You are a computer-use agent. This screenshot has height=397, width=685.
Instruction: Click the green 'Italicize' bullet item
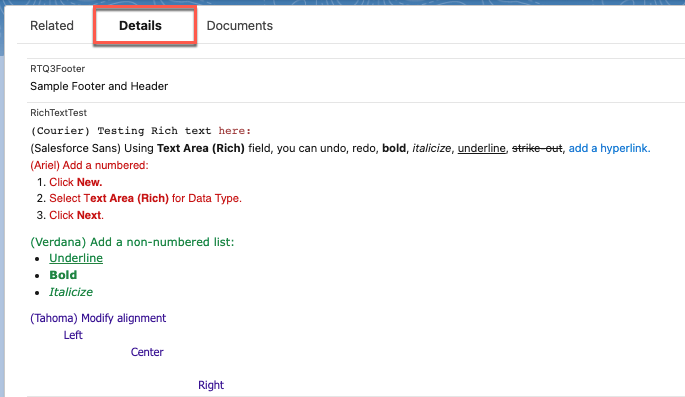click(x=71, y=292)
